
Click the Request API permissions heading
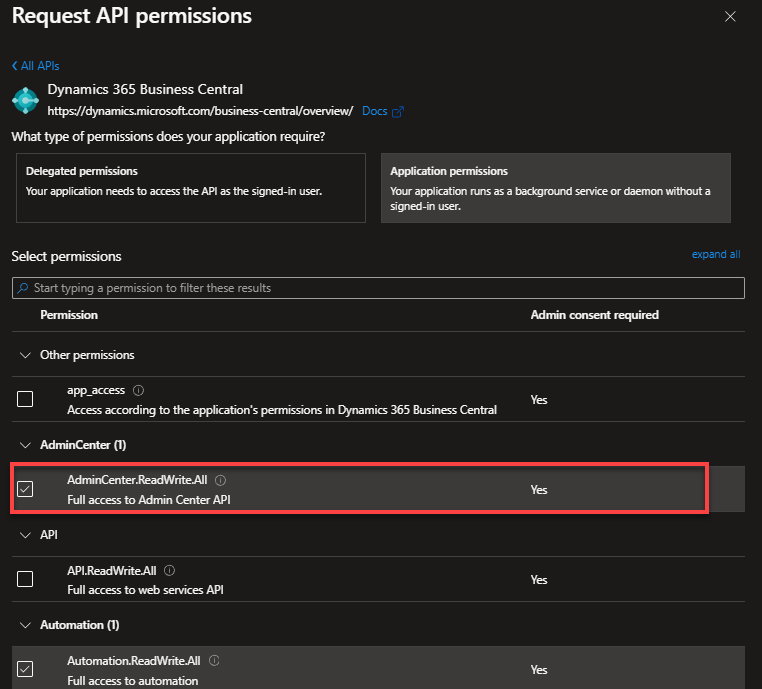click(x=132, y=16)
